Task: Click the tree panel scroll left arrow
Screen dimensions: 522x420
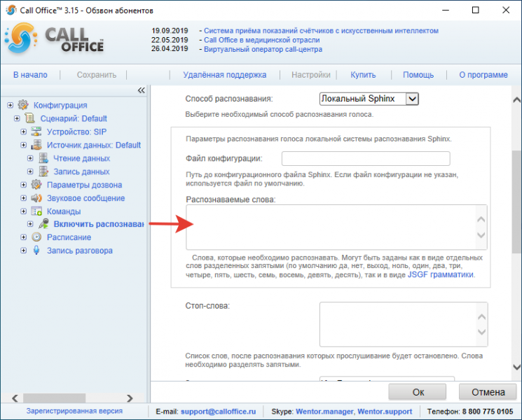Action: pyautogui.click(x=15, y=398)
